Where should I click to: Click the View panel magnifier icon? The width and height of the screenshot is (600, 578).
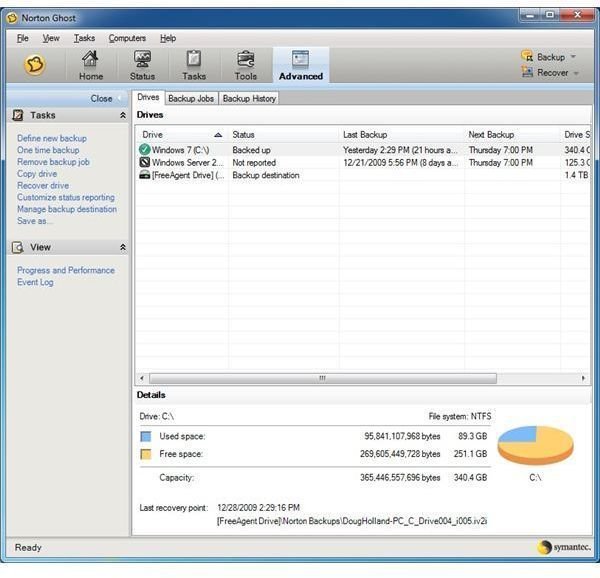point(18,247)
